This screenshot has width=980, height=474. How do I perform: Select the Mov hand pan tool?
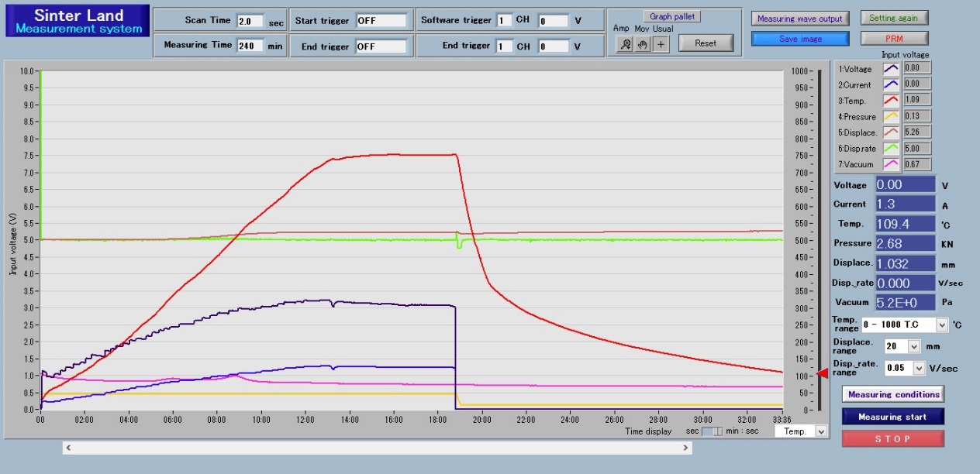(x=643, y=44)
